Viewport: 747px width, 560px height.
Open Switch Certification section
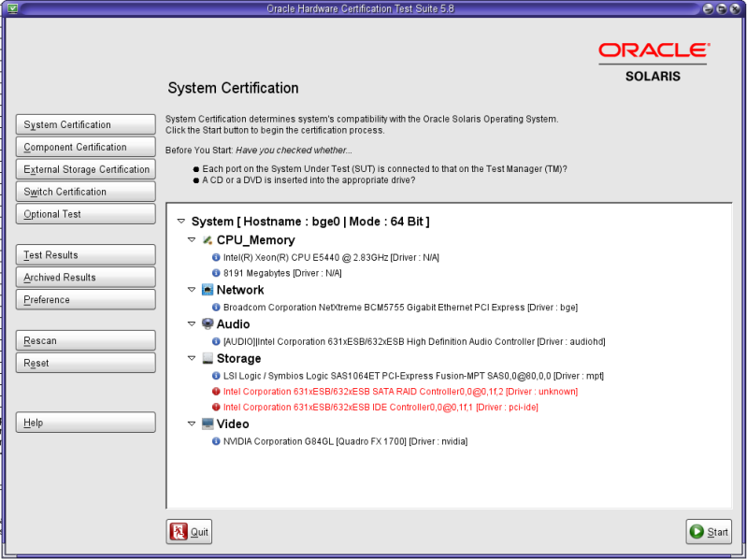pyautogui.click(x=86, y=192)
